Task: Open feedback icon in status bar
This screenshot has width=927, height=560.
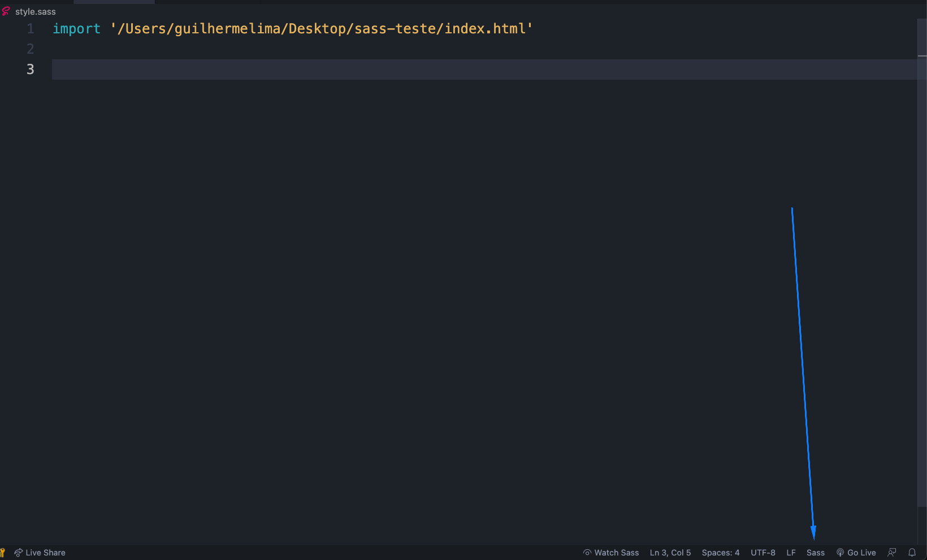Action: (x=892, y=553)
